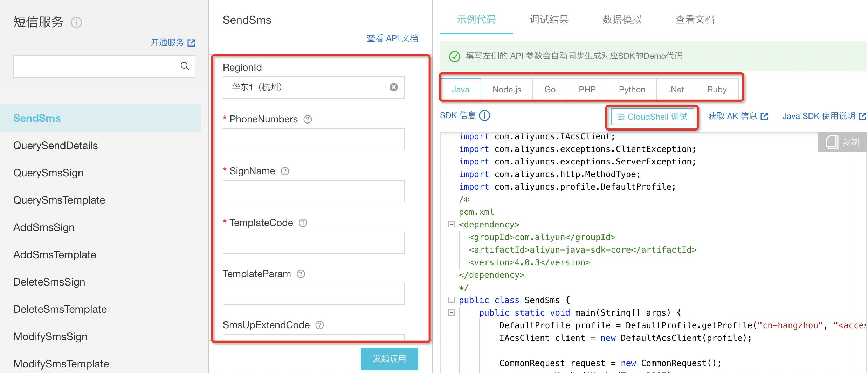Select the Node.js language tab
The image size is (868, 373).
pos(507,90)
